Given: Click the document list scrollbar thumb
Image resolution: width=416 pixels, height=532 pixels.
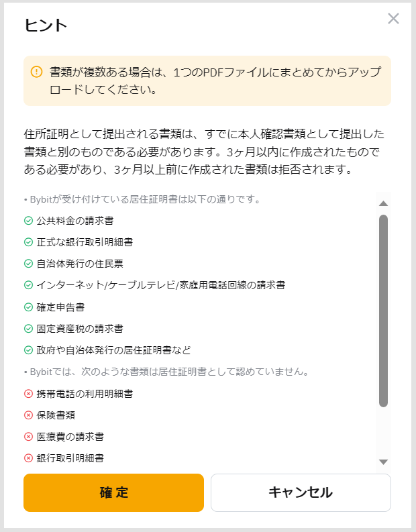Looking at the screenshot, I should [x=384, y=310].
